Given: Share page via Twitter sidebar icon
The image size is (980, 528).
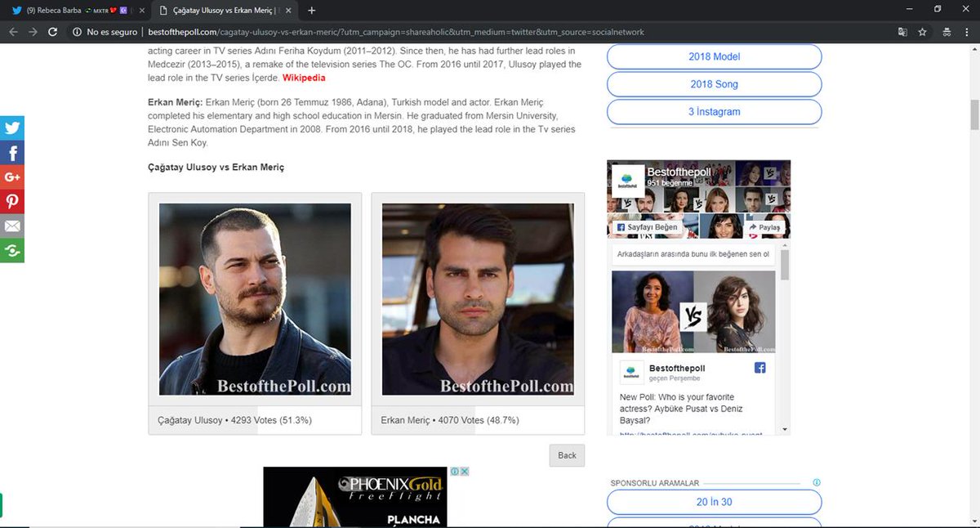Looking at the screenshot, I should pos(11,128).
